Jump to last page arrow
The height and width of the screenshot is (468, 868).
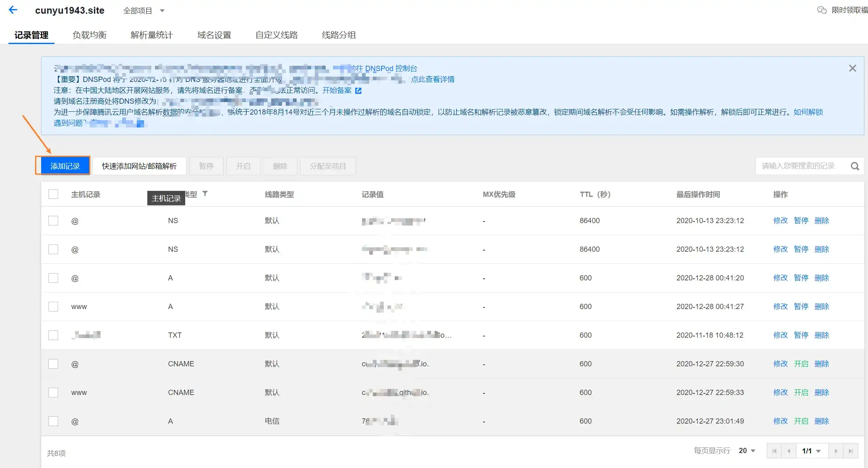[x=850, y=451]
